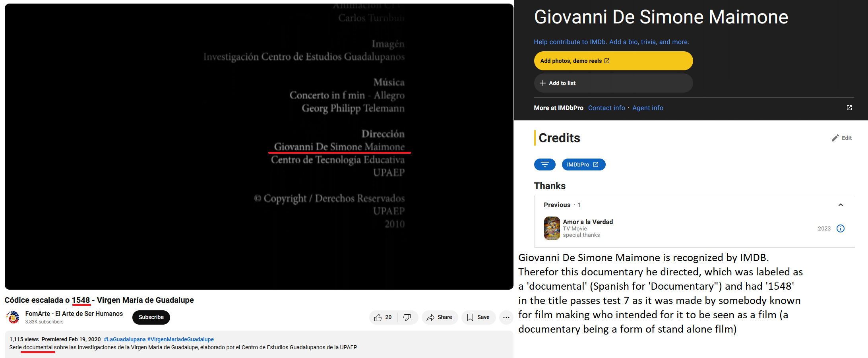Dislike the video with thumbs-down icon
This screenshot has width=868, height=358.
click(x=407, y=317)
